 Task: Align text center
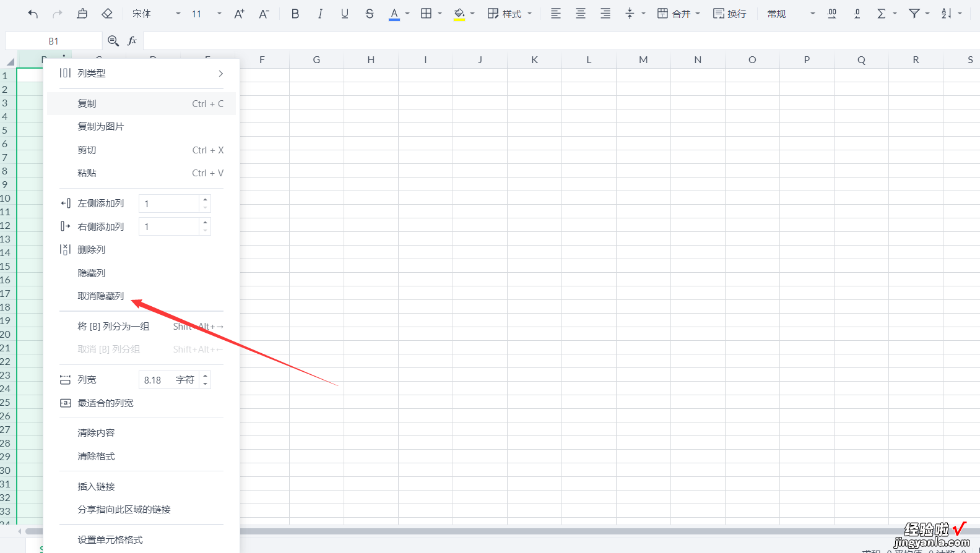(581, 14)
